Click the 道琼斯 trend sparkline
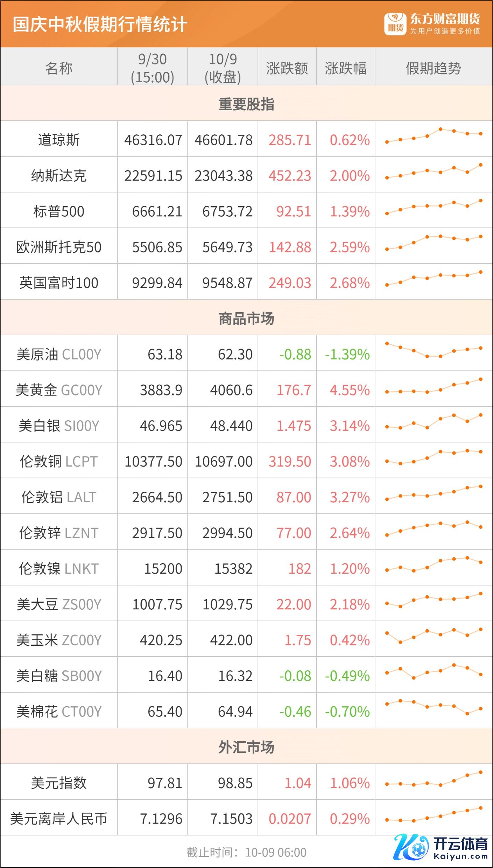 (434, 136)
